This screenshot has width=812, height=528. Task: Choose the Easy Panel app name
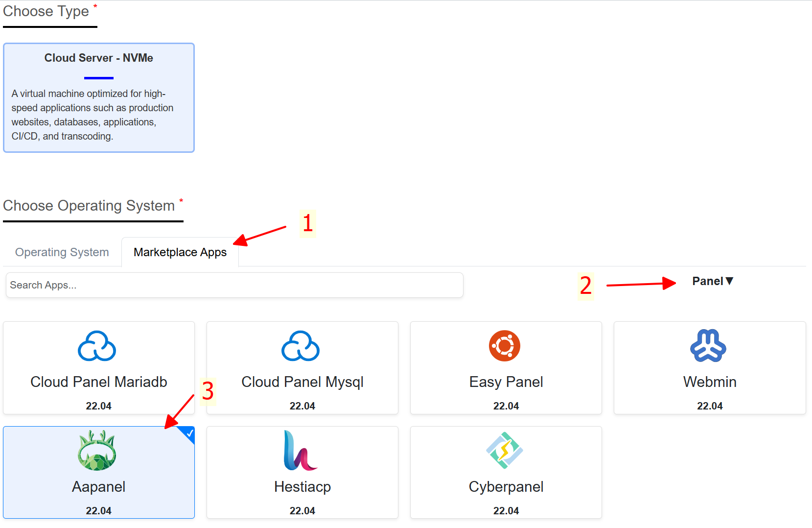point(506,382)
